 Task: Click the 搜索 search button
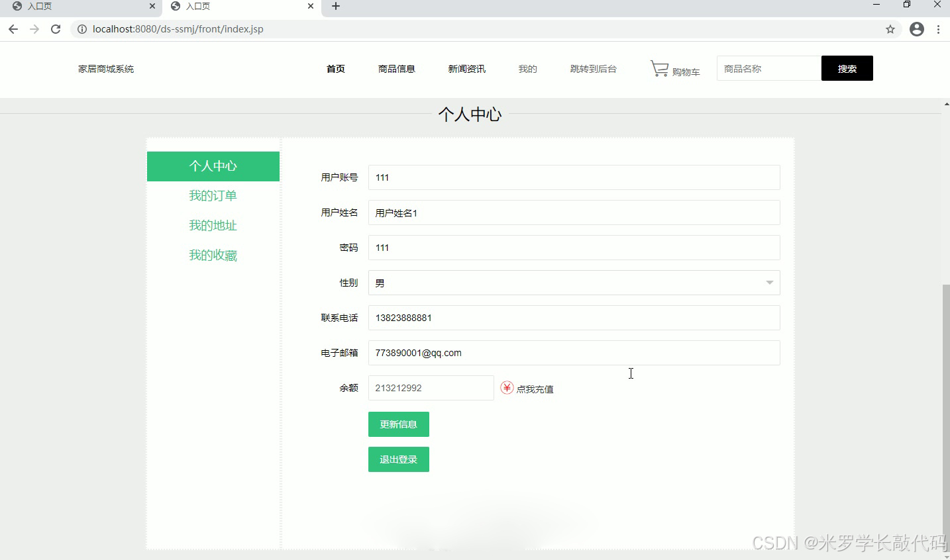(x=847, y=68)
